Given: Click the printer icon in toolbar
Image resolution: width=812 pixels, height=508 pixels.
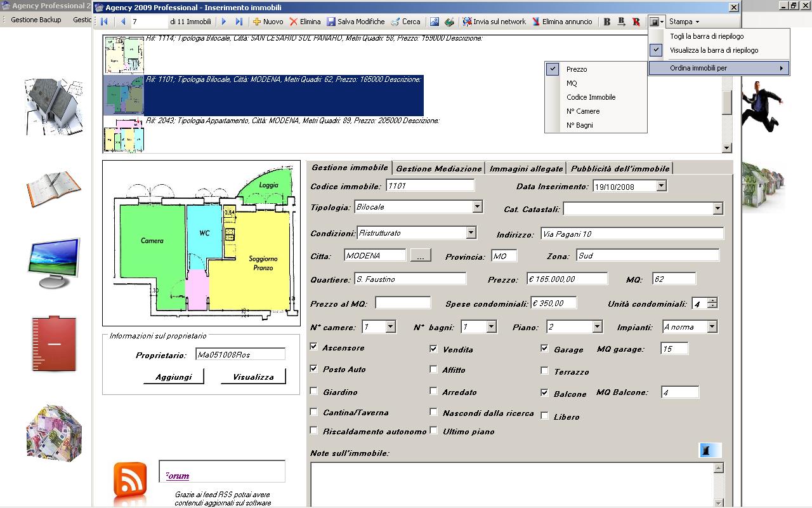Looking at the screenshot, I should point(449,22).
